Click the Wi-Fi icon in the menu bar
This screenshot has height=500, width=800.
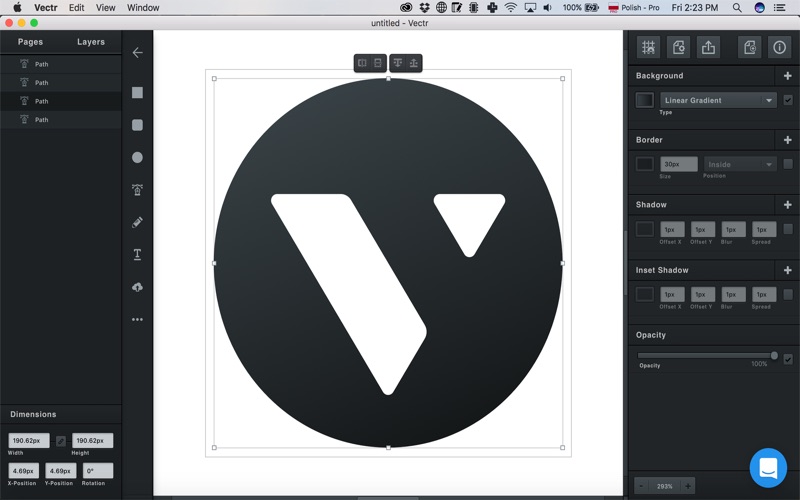pyautogui.click(x=510, y=8)
